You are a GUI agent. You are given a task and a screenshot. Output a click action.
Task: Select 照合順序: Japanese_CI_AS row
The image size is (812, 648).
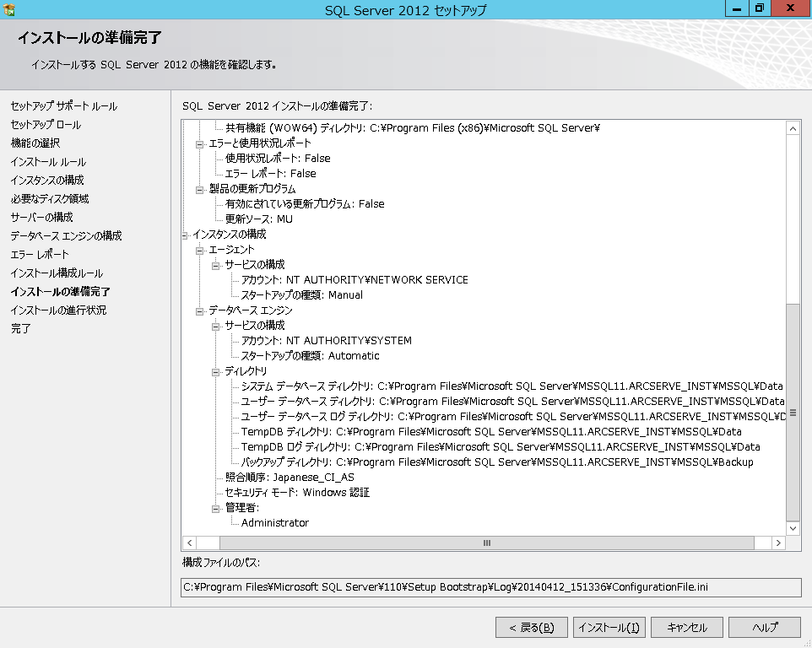290,478
